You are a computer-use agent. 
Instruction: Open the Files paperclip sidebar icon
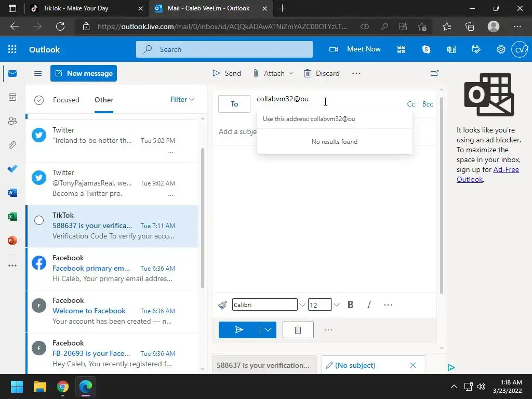(x=12, y=145)
